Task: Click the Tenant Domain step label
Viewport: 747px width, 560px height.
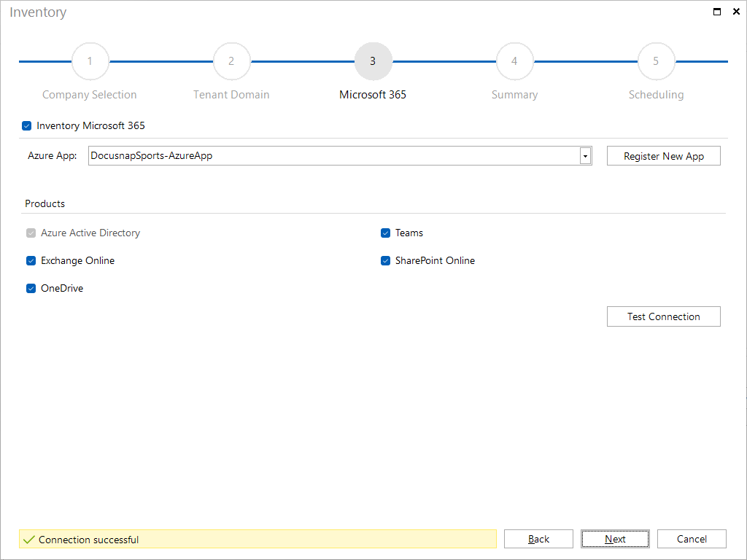Action: (231, 95)
